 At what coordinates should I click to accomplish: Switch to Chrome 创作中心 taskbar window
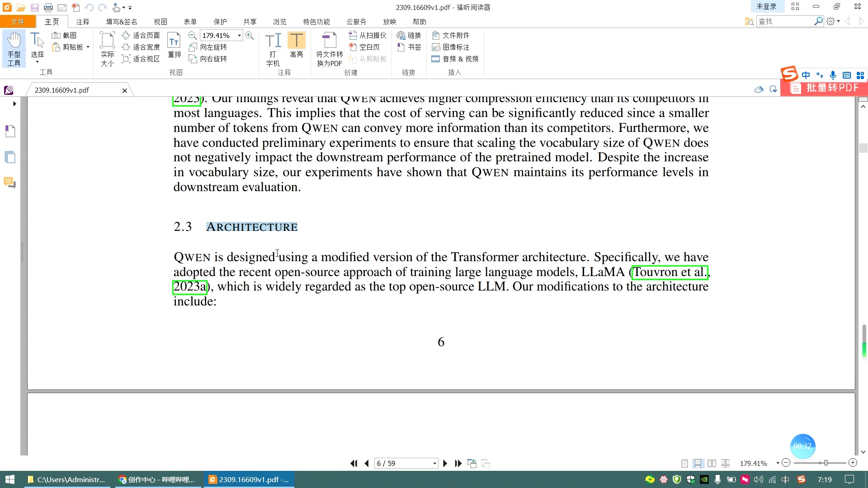(158, 479)
